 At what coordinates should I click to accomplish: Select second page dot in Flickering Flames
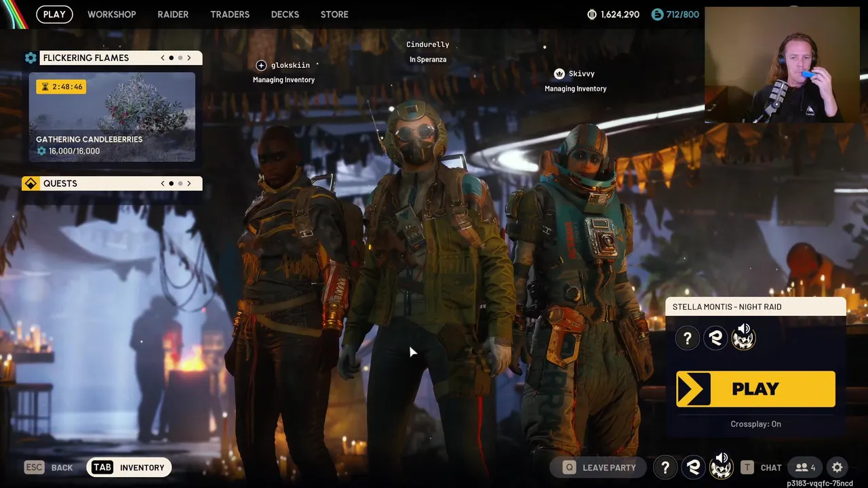coord(180,58)
